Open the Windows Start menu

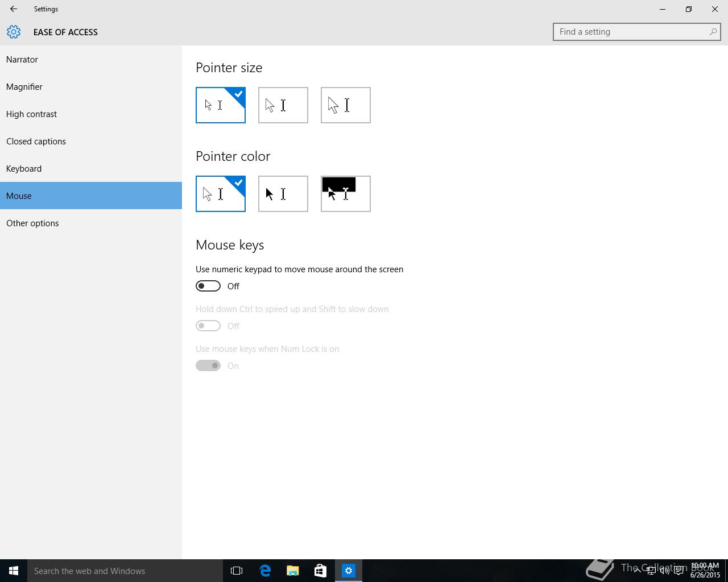coord(14,571)
